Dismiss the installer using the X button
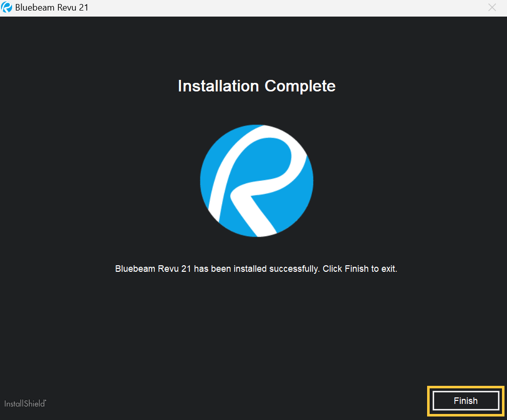507x420 pixels. [492, 7]
